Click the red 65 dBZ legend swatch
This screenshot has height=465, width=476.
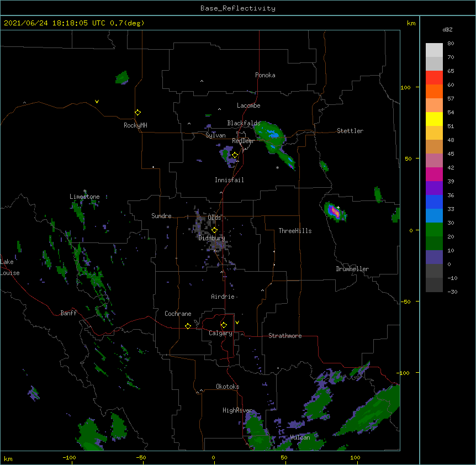434,78
